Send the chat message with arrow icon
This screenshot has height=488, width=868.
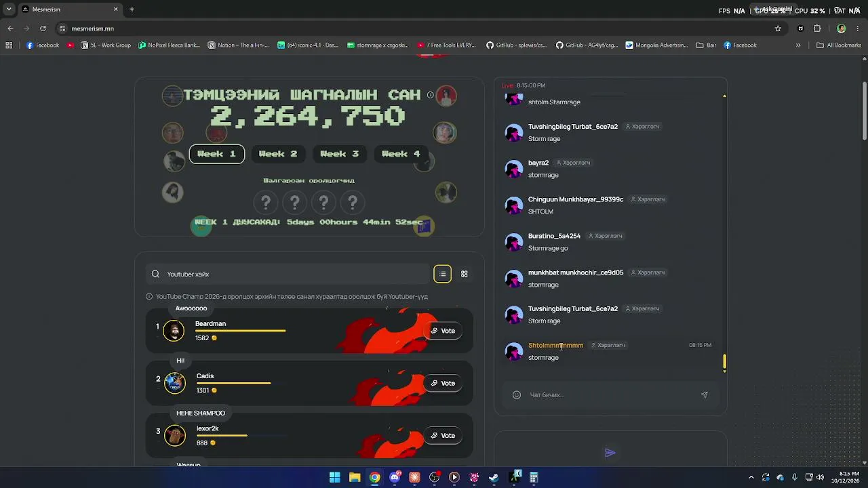point(704,395)
